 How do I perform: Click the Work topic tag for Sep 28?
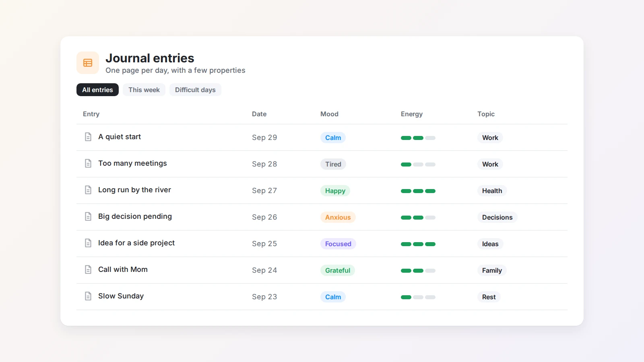(490, 164)
